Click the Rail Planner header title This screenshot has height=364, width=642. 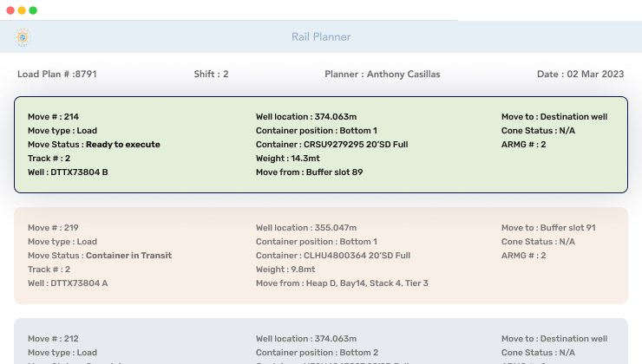[x=321, y=37]
